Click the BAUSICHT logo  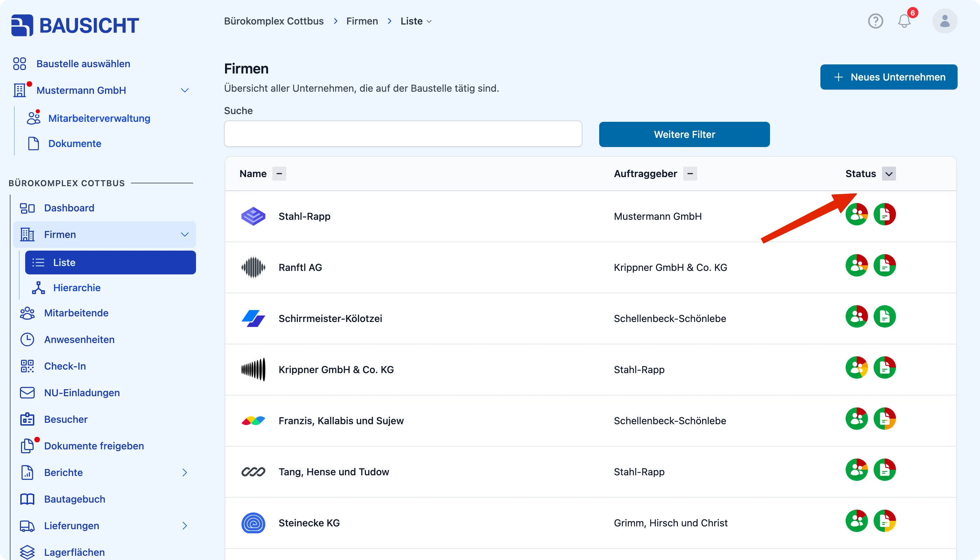pyautogui.click(x=75, y=26)
